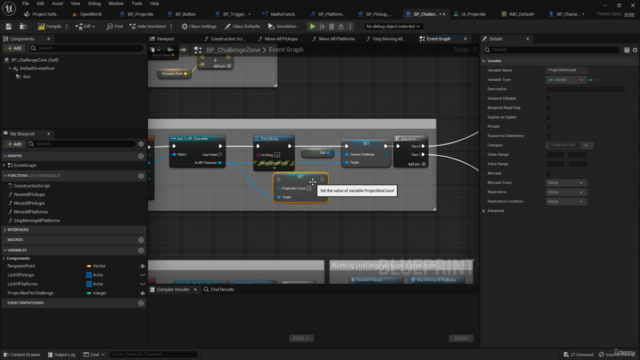Open Class Defaults
The width and height of the screenshot is (640, 360).
point(242,27)
